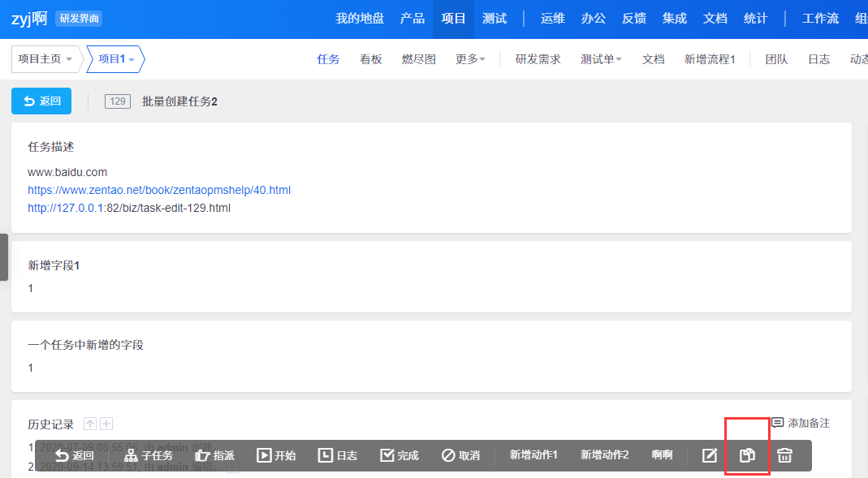This screenshot has height=478, width=868.
Task: Expand the 项目主页 dropdown
Action: (46, 59)
